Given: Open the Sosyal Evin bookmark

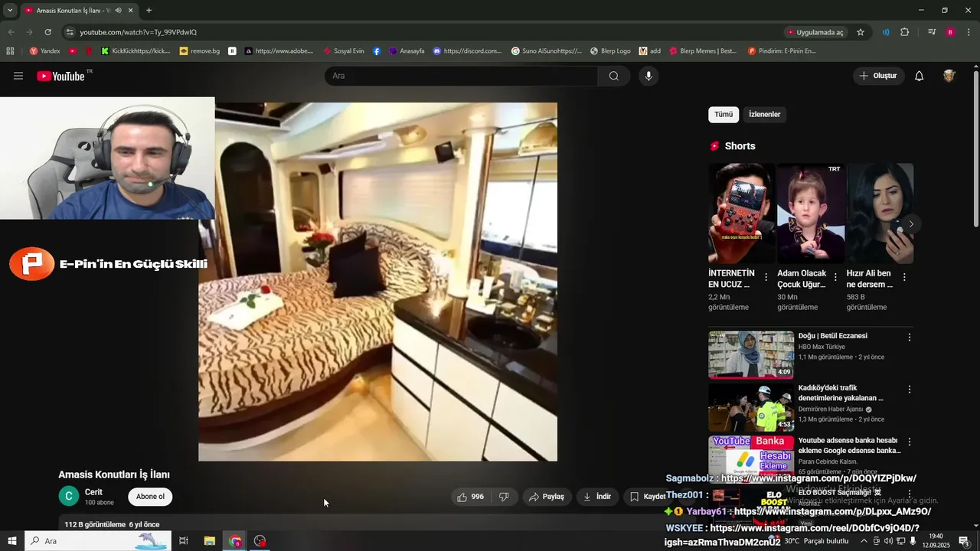Looking at the screenshot, I should point(344,51).
